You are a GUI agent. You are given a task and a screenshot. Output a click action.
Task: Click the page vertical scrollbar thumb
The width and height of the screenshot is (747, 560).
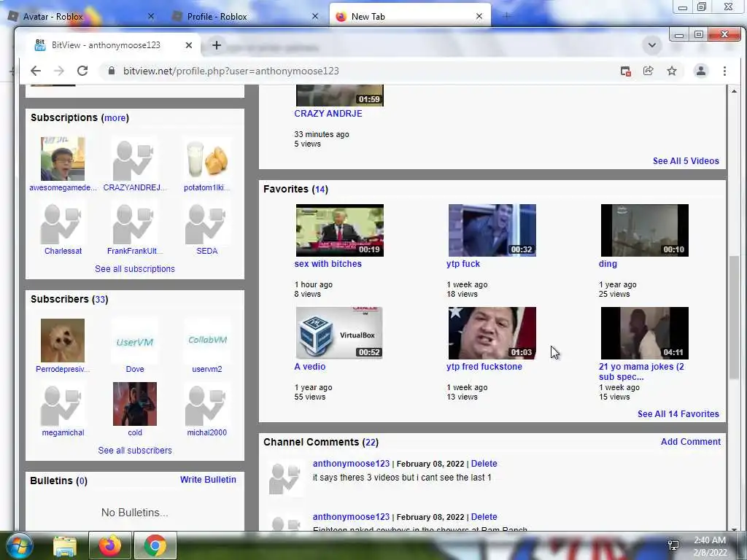734,318
